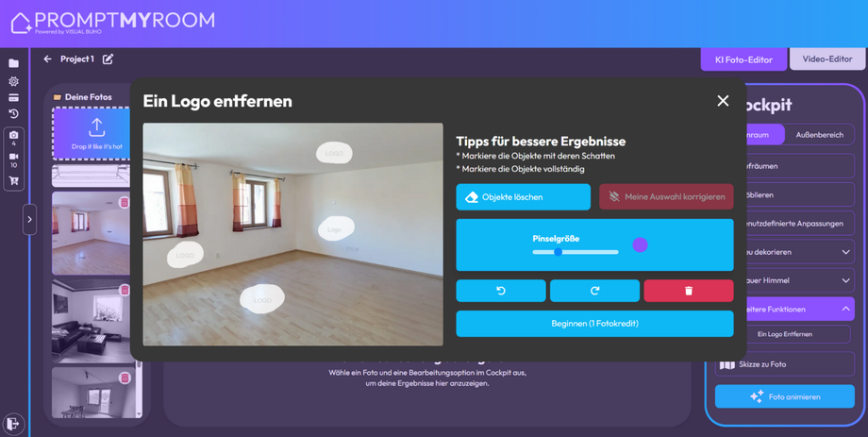
Task: Select the Aufräumen option
Action: [799, 165]
